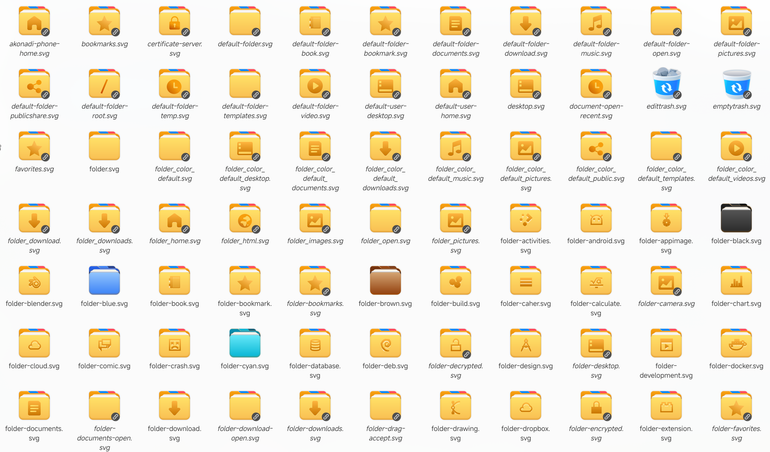Image resolution: width=770 pixels, height=452 pixels.
Task: Click the bookmarks.svg star folder icon
Action: click(x=104, y=22)
